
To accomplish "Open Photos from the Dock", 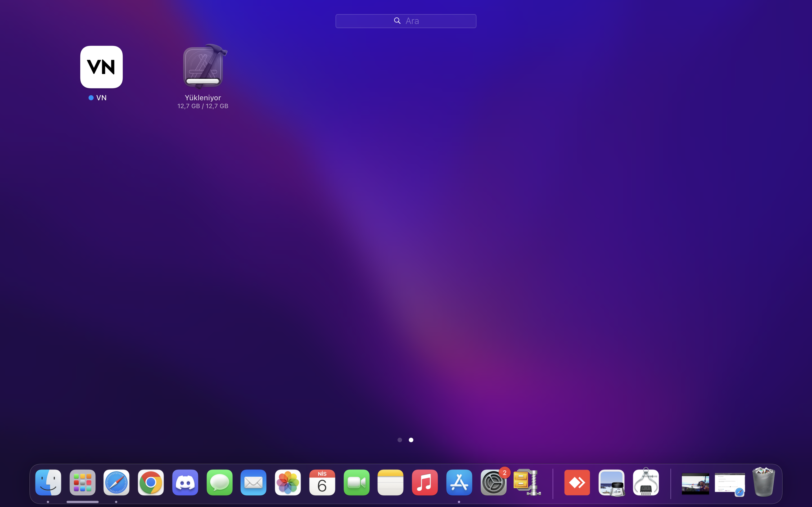I will click(x=288, y=482).
